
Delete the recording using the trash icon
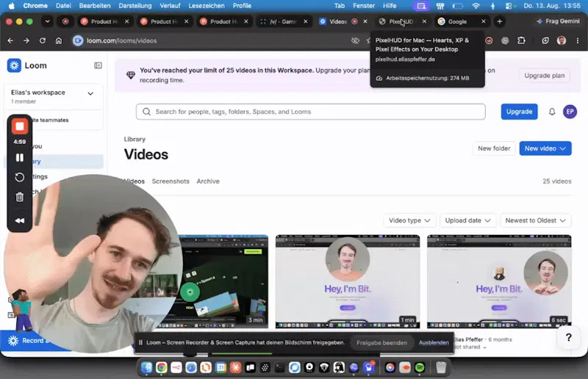20,197
